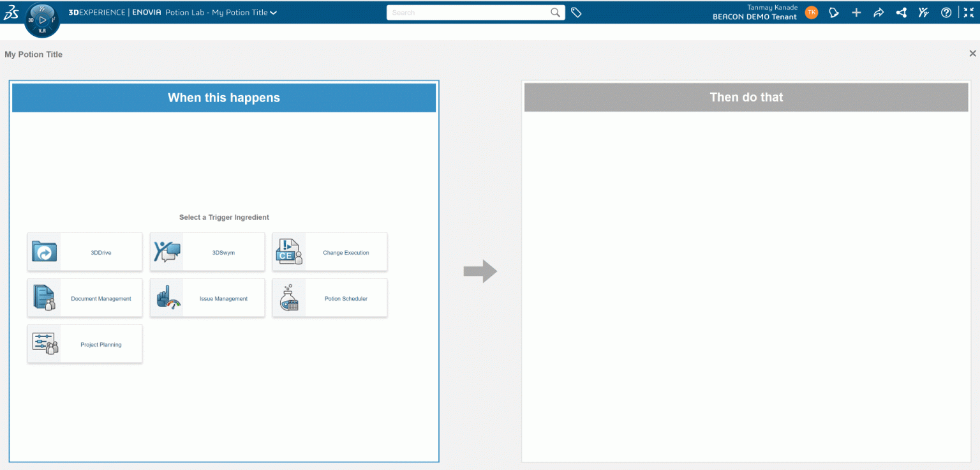This screenshot has width=980, height=470.
Task: Click the magnifier search icon
Action: click(x=556, y=13)
